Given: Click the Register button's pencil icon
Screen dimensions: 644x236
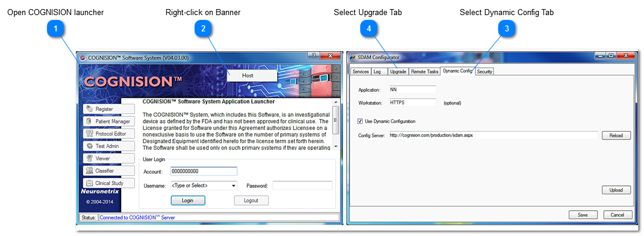Looking at the screenshot, I should tap(90, 109).
